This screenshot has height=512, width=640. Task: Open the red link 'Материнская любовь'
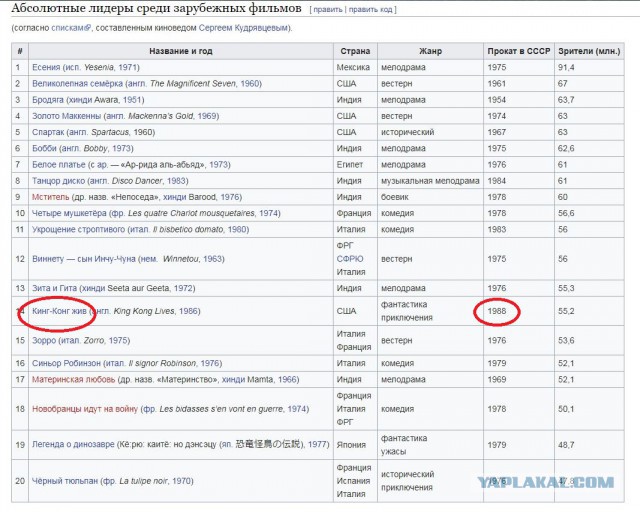73,380
